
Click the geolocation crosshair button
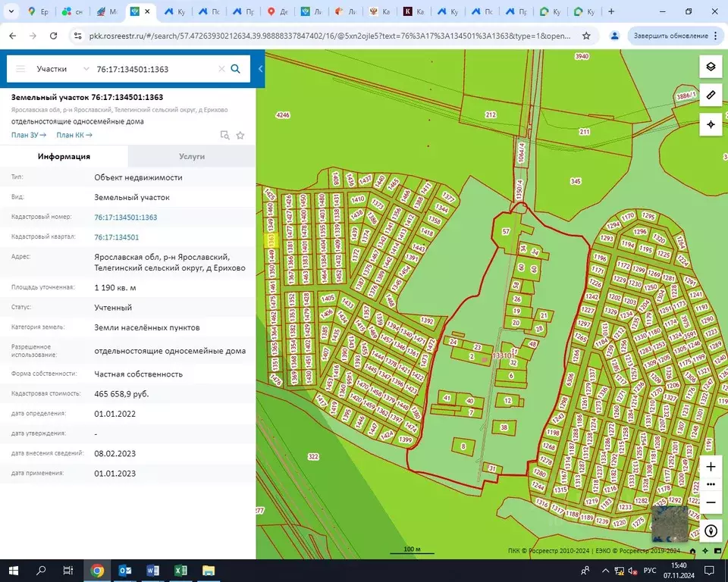click(711, 124)
